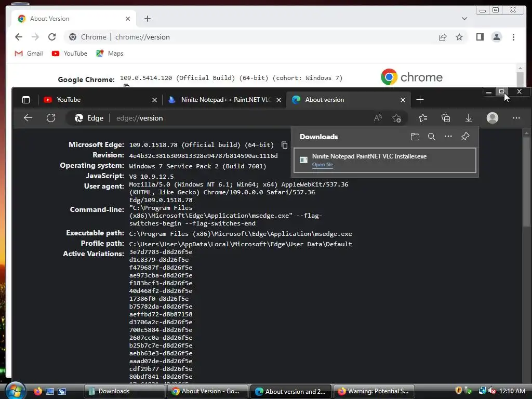Screen dimensions: 532x399
Task: Select the Ninite Notepad PaintNET VLC Installer.exe entry
Action: (385, 160)
